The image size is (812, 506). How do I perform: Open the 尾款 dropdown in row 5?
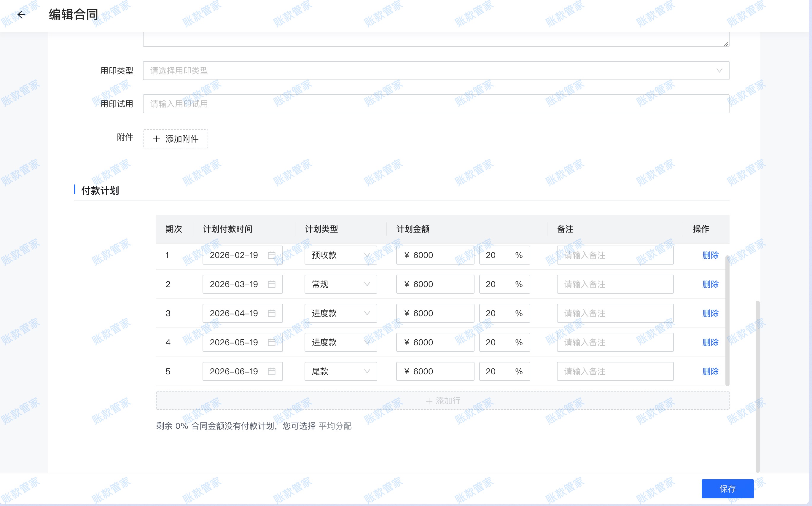click(367, 371)
